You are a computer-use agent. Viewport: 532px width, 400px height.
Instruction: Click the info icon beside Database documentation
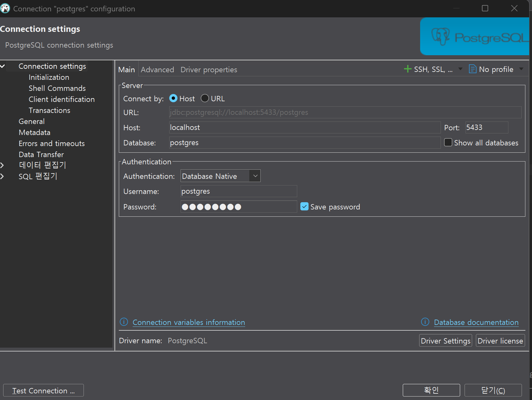pos(425,322)
